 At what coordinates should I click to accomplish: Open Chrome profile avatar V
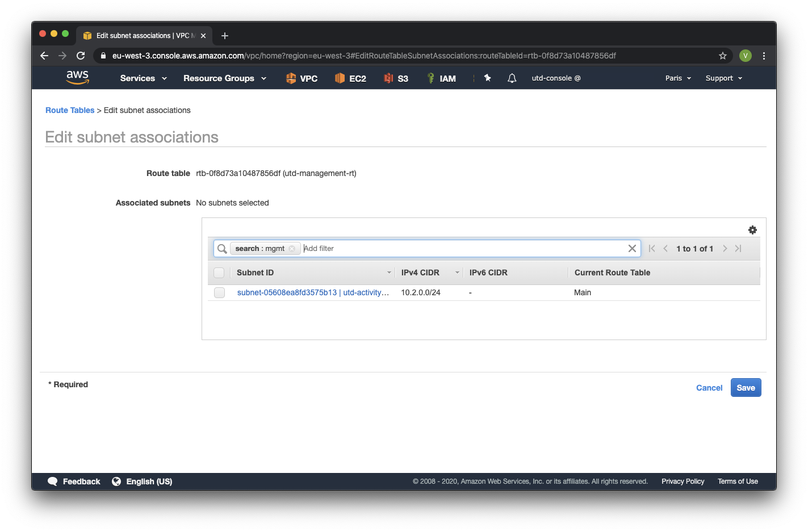746,56
